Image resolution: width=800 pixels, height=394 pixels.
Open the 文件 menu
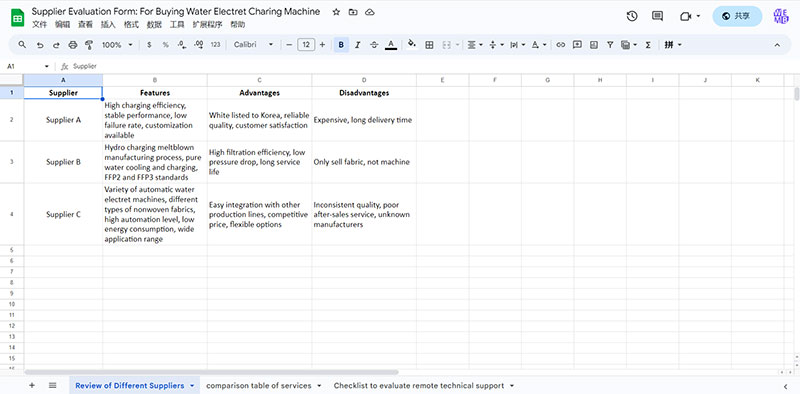40,24
